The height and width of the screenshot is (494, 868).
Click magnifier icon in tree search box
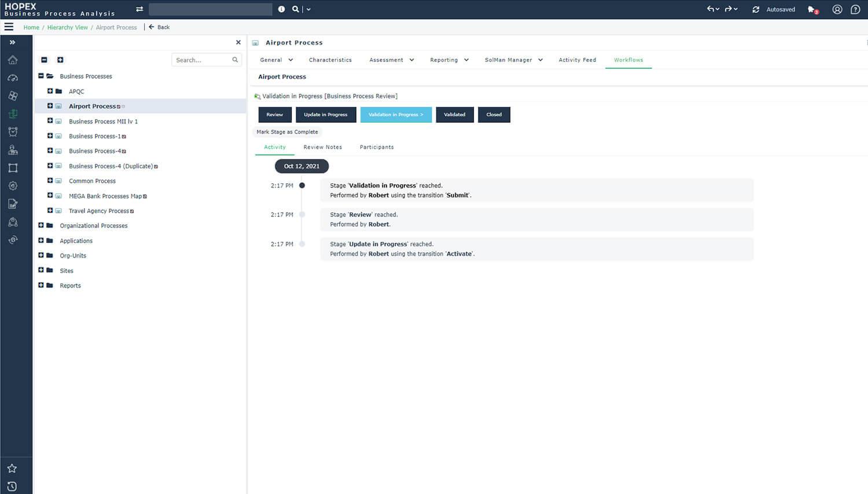tap(235, 60)
